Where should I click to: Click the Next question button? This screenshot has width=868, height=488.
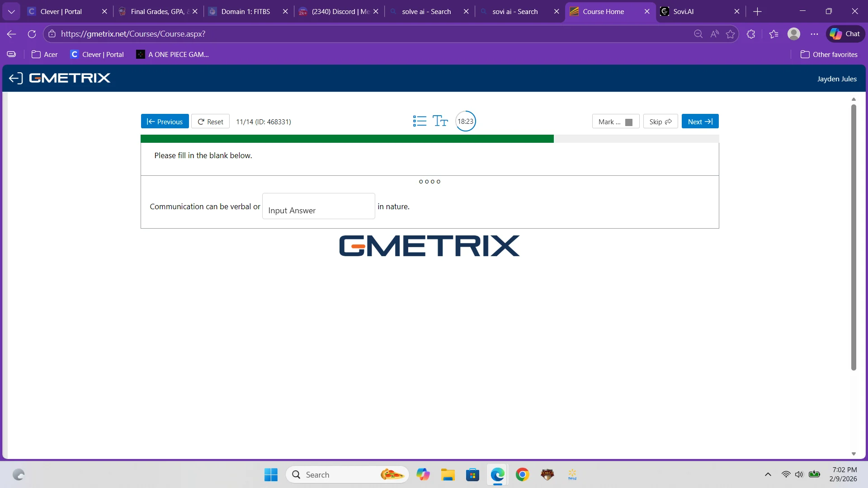(x=700, y=122)
